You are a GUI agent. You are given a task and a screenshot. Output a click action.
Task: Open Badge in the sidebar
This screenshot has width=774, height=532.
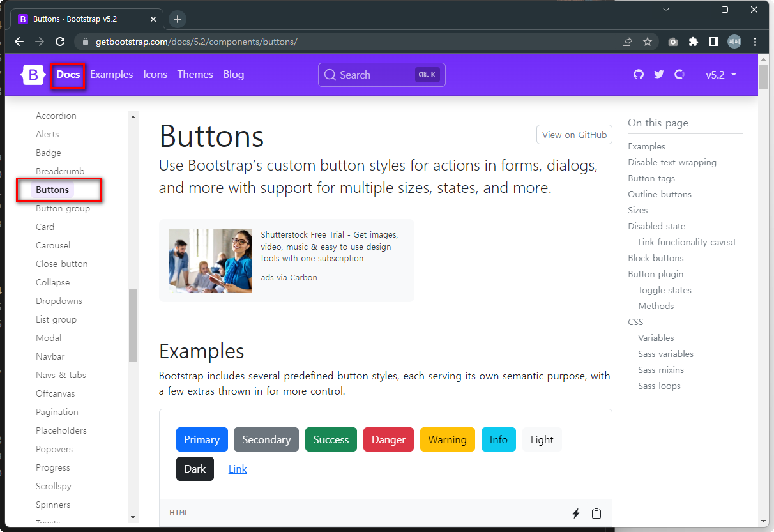tap(49, 153)
